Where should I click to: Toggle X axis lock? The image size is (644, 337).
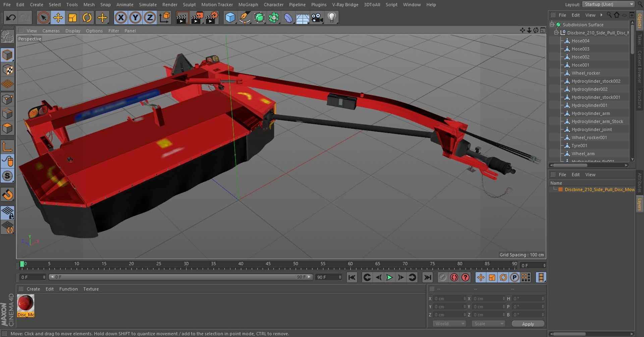pyautogui.click(x=121, y=17)
